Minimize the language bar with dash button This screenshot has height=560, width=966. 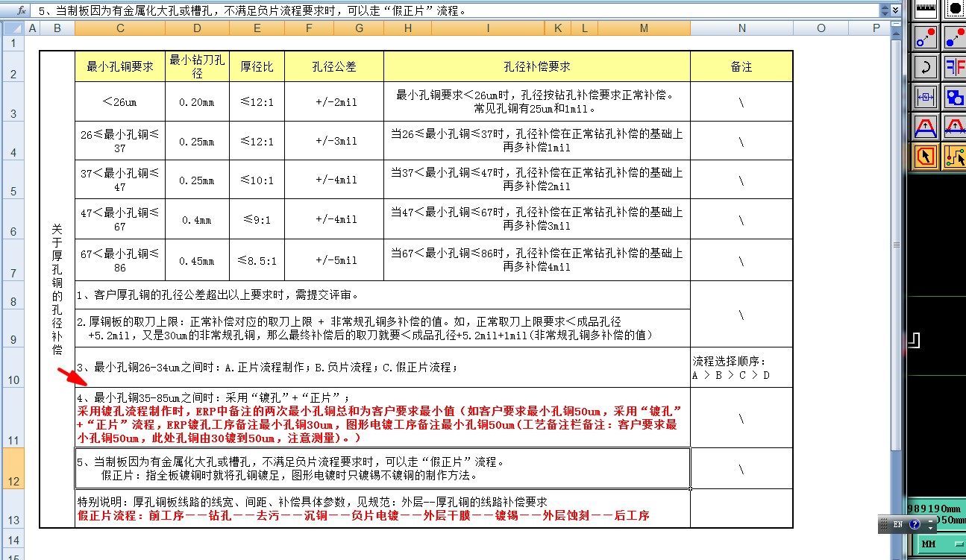pos(929,521)
